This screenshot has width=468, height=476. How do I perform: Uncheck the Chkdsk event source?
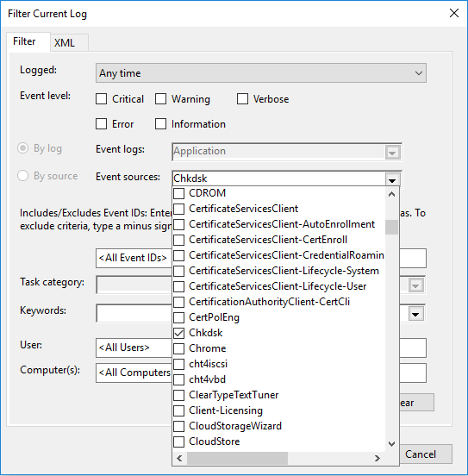pyautogui.click(x=178, y=333)
